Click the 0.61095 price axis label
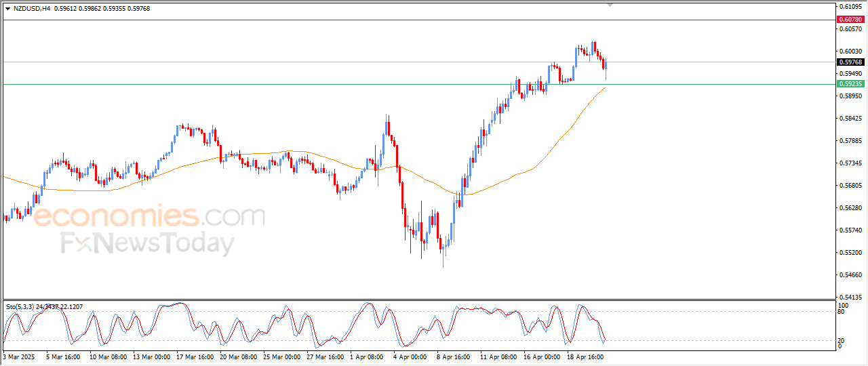The width and height of the screenshot is (868, 366). click(x=850, y=7)
